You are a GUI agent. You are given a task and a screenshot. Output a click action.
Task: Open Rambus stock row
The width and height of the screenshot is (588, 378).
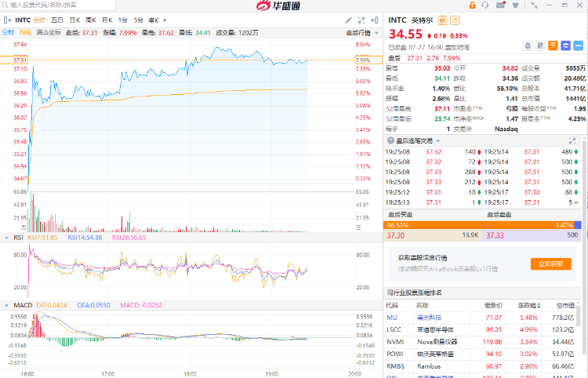click(481, 366)
